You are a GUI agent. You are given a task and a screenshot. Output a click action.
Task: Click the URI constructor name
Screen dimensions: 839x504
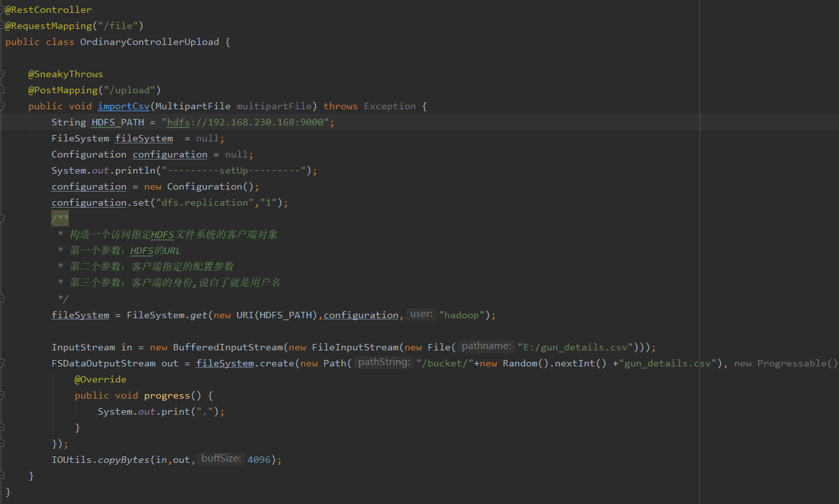pyautogui.click(x=245, y=315)
